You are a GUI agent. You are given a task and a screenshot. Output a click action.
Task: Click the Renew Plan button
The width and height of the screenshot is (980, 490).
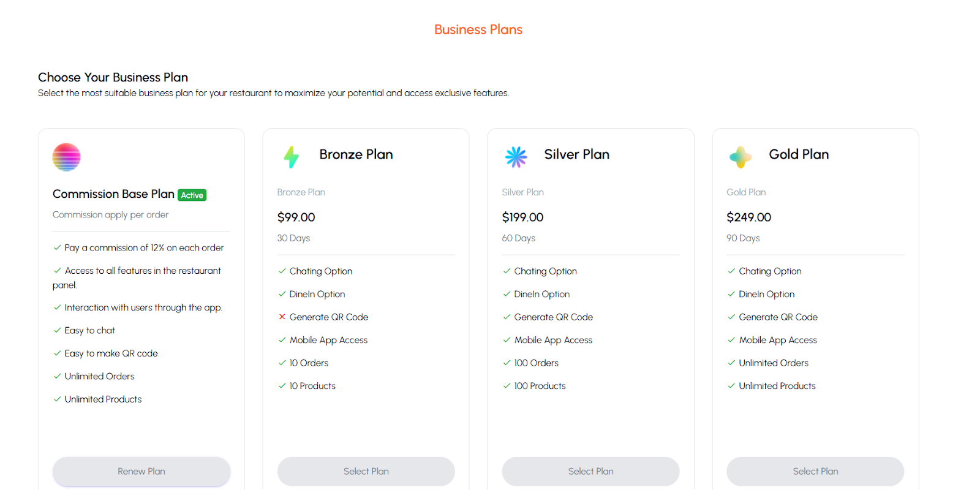(x=141, y=471)
